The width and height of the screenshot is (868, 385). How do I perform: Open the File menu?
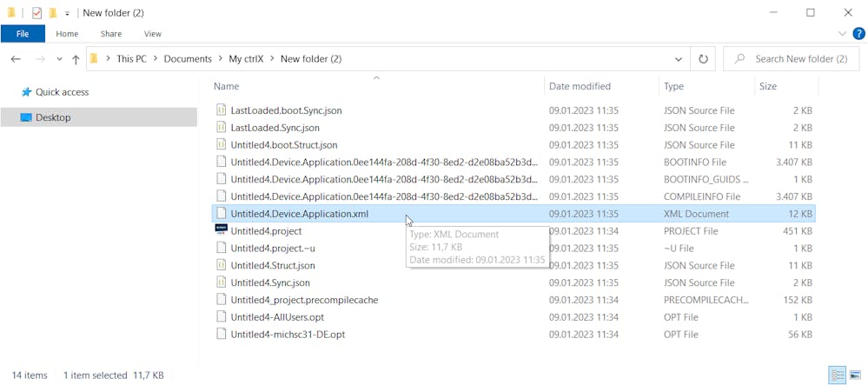click(23, 34)
